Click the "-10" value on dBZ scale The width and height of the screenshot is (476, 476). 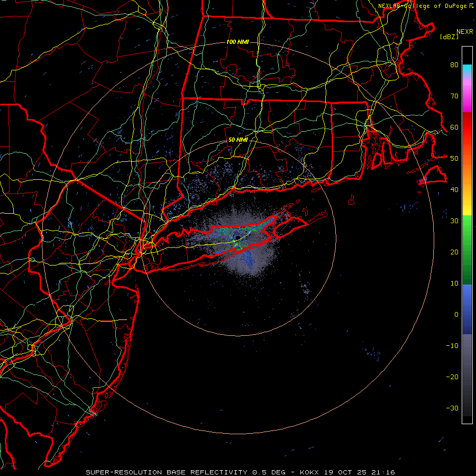[452, 346]
